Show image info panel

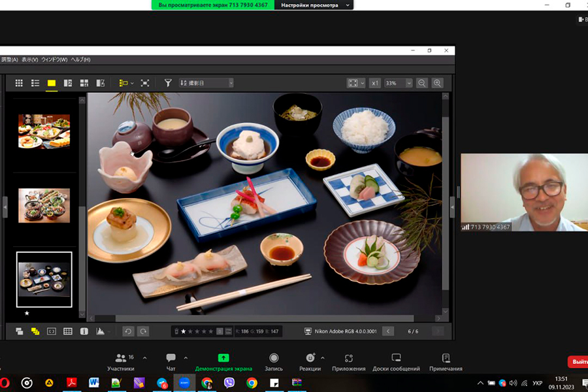click(x=84, y=331)
